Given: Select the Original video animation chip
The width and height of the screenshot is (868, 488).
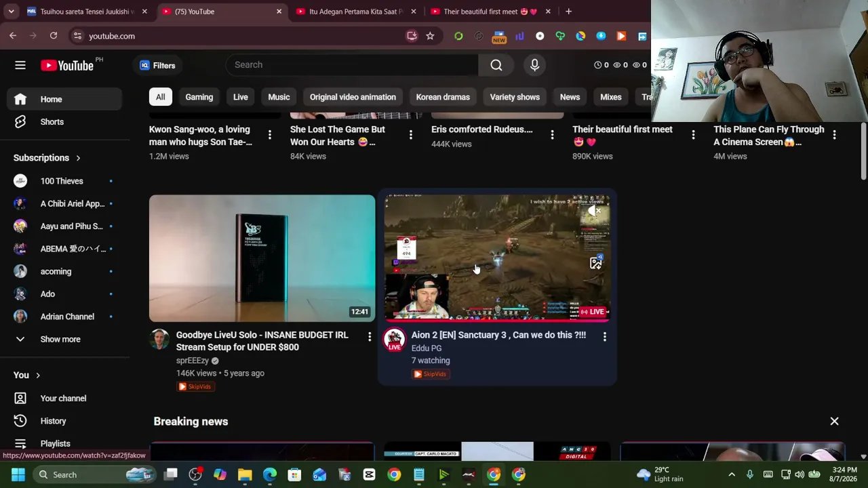Looking at the screenshot, I should [x=353, y=97].
